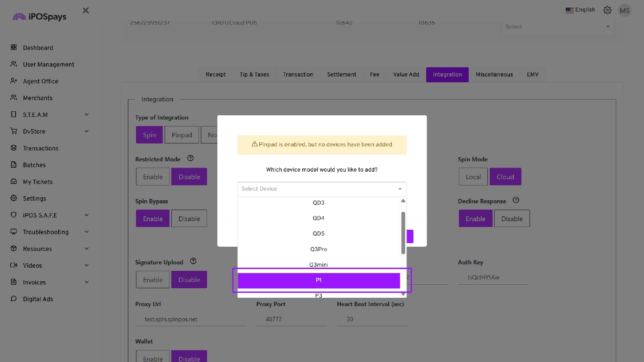Expand the Troubleshooting menu chevron
The height and width of the screenshot is (362, 644).
pyautogui.click(x=86, y=232)
